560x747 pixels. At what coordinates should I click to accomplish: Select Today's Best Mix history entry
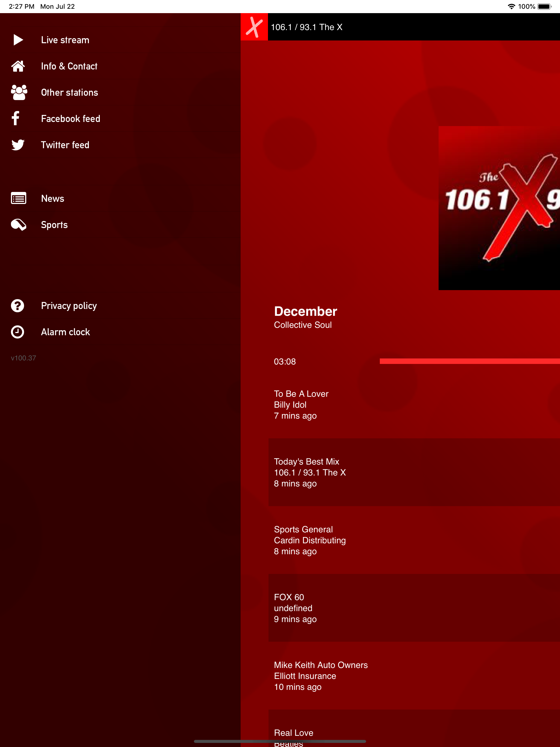pyautogui.click(x=414, y=472)
